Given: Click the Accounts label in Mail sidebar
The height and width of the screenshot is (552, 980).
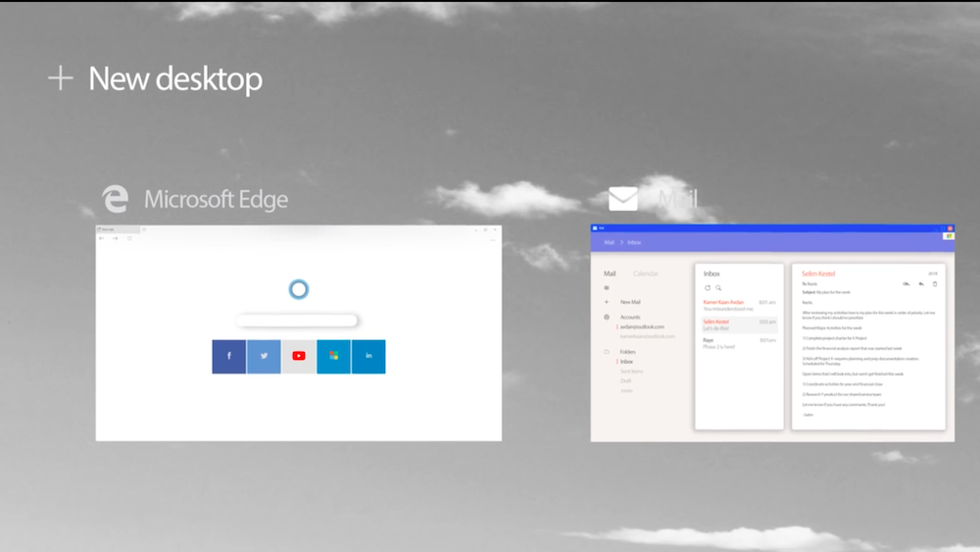Looking at the screenshot, I should pyautogui.click(x=630, y=317).
